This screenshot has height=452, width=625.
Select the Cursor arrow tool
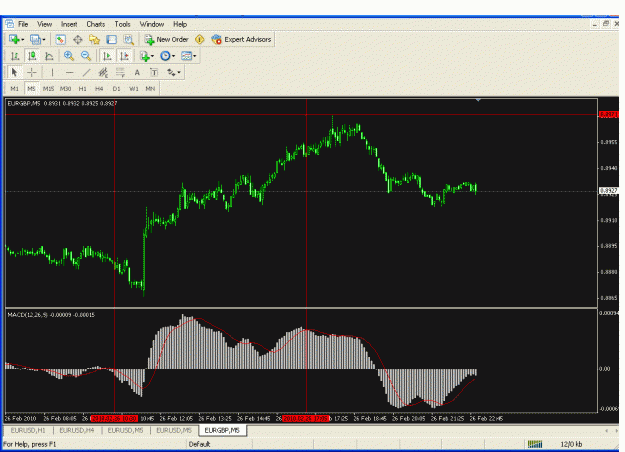[15, 73]
